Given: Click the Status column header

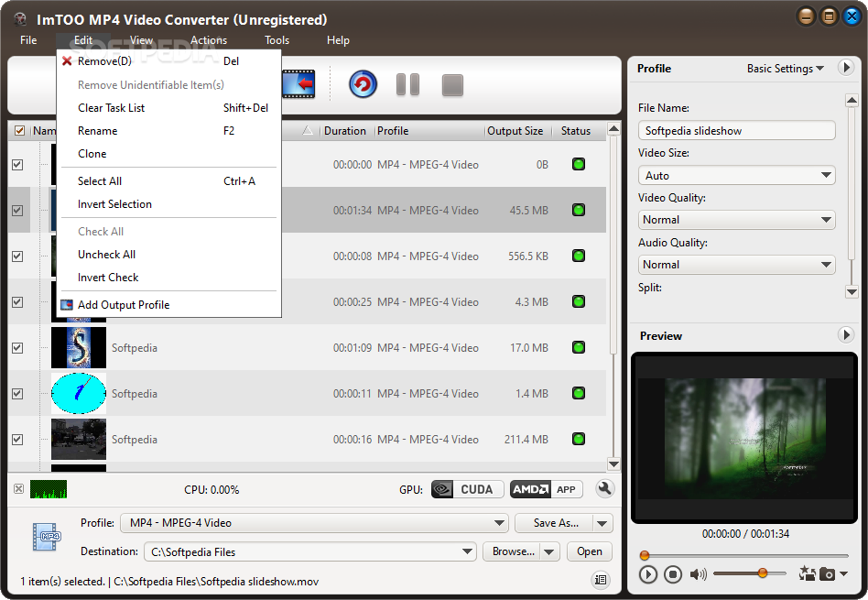Looking at the screenshot, I should click(x=576, y=131).
